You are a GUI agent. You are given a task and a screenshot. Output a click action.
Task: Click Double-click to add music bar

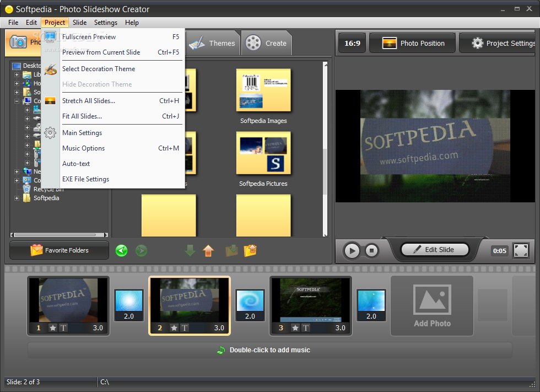click(x=269, y=350)
